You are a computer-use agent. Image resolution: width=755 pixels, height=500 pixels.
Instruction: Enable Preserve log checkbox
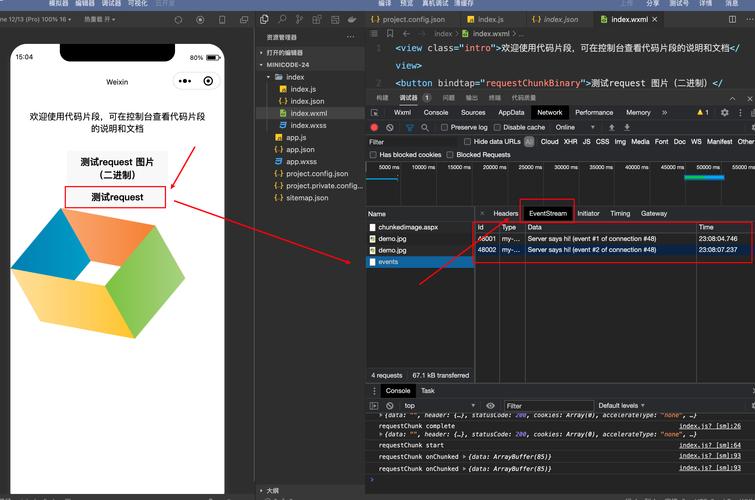click(x=445, y=128)
